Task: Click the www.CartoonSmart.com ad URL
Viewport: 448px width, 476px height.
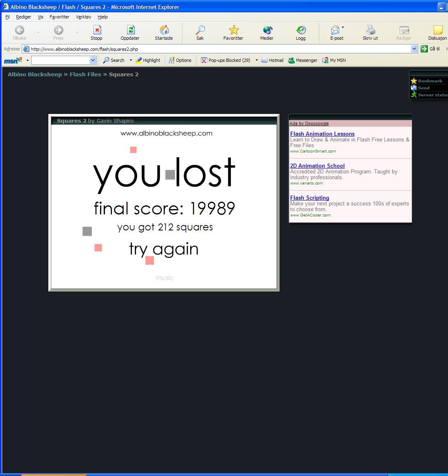Action: 313,151
